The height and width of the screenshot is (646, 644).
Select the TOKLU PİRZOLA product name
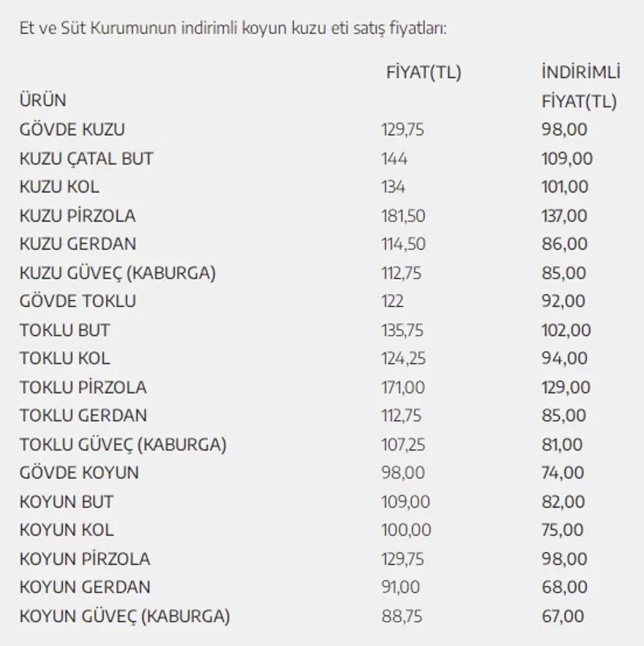pos(83,387)
